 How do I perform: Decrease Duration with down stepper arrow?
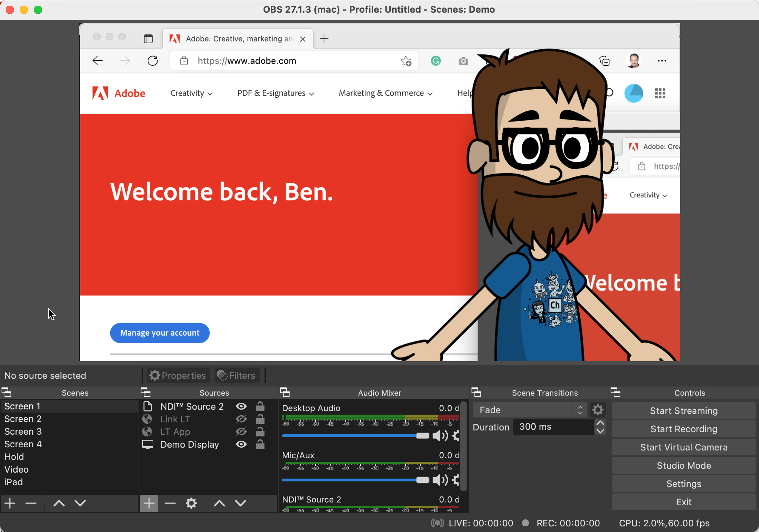click(600, 431)
